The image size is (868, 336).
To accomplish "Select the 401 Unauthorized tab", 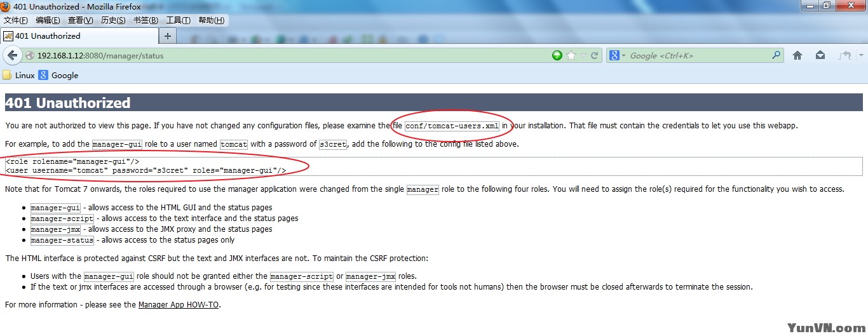I will tap(78, 36).
